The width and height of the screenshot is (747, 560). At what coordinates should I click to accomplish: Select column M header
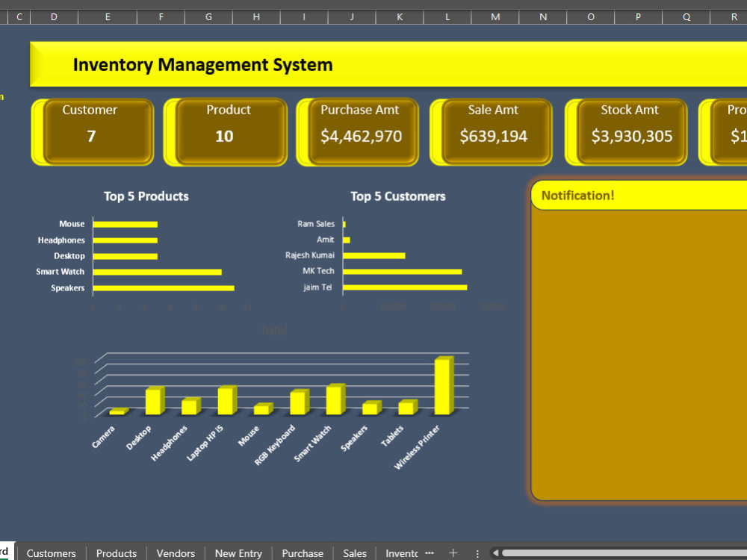click(x=495, y=16)
